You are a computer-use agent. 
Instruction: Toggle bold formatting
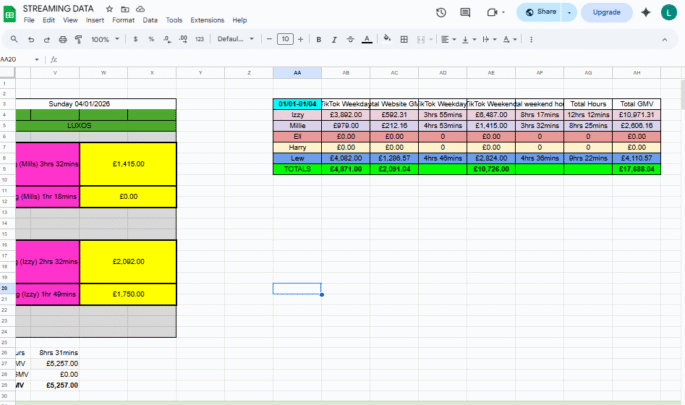[x=318, y=39]
